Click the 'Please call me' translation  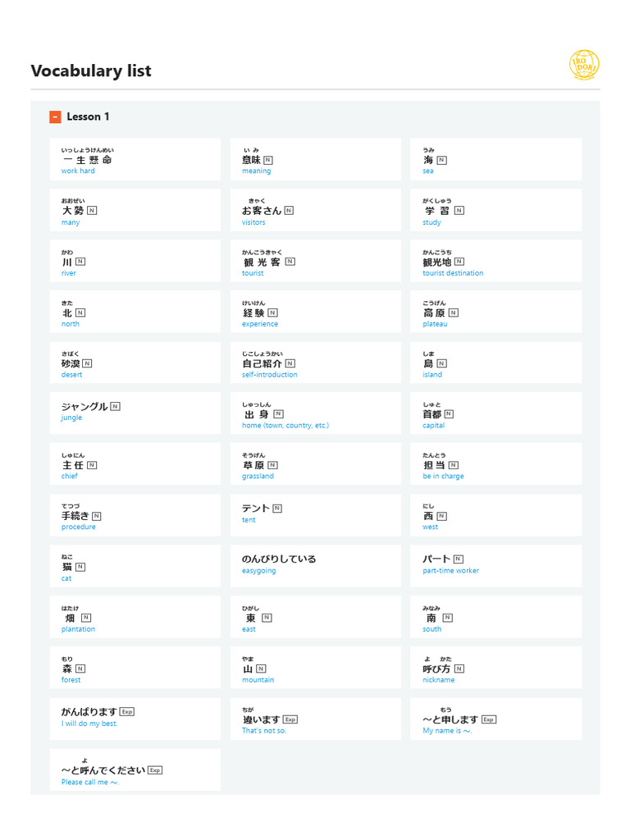[90, 782]
